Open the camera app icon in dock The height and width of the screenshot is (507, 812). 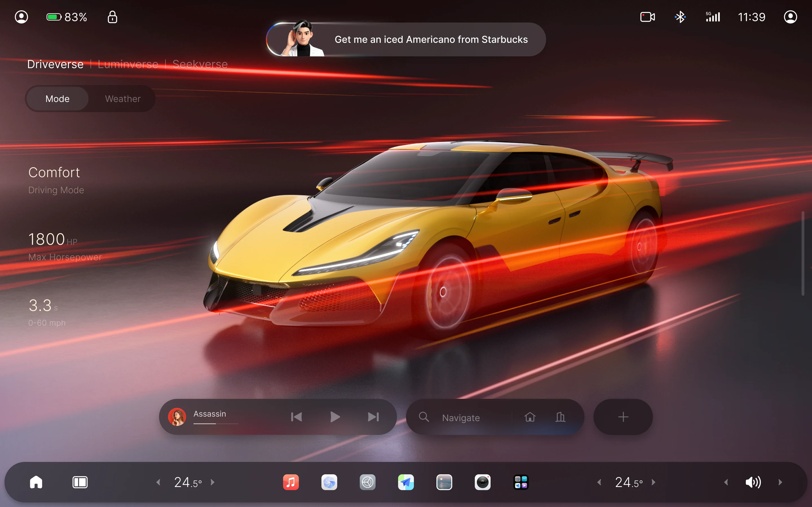pos(482,482)
